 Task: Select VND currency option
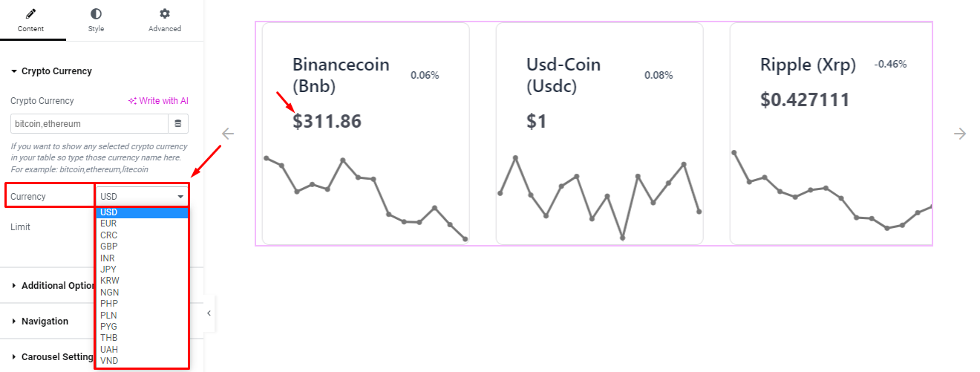click(109, 361)
